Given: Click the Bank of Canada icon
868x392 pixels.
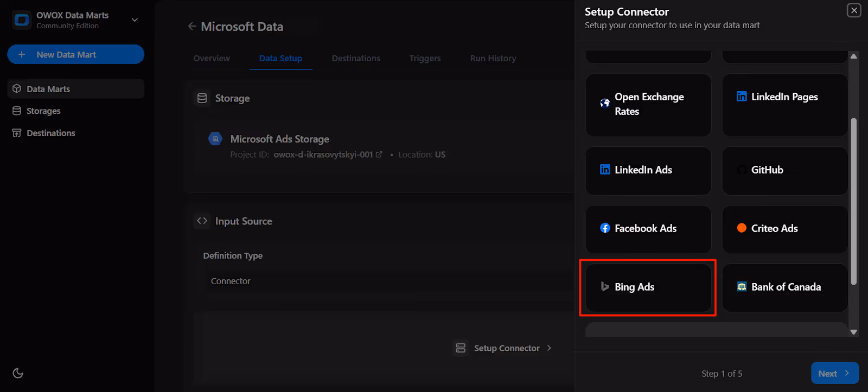Looking at the screenshot, I should tap(742, 286).
